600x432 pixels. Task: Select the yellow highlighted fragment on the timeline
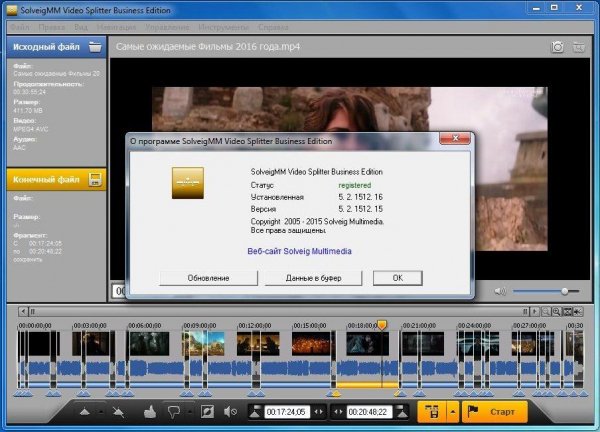367,385
